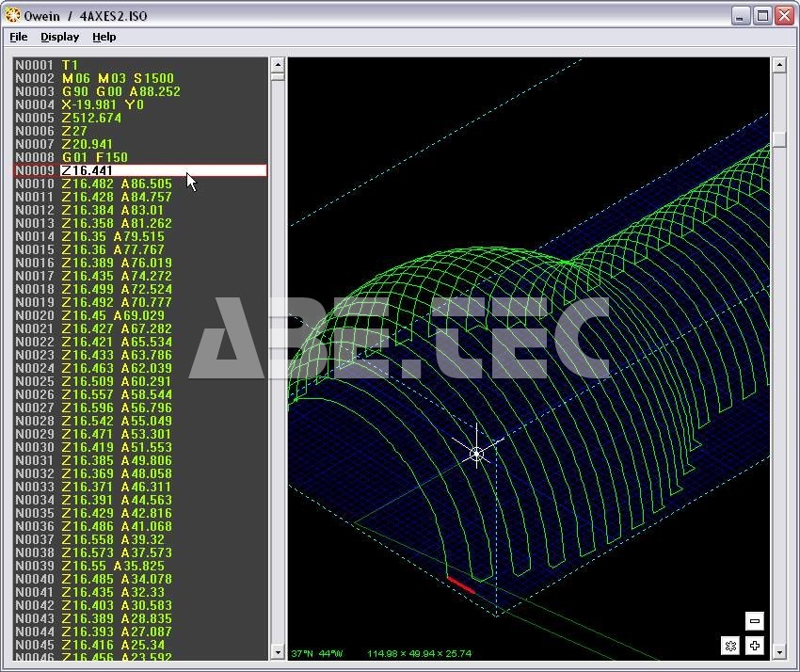Select line N0015 Z16.36 A77.767
Viewport: 800px width, 672px height.
click(x=140, y=249)
